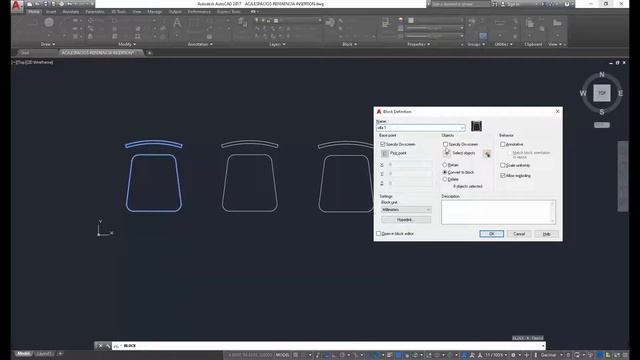Open the Insert ribbon tab
640x360 pixels.
tap(51, 12)
